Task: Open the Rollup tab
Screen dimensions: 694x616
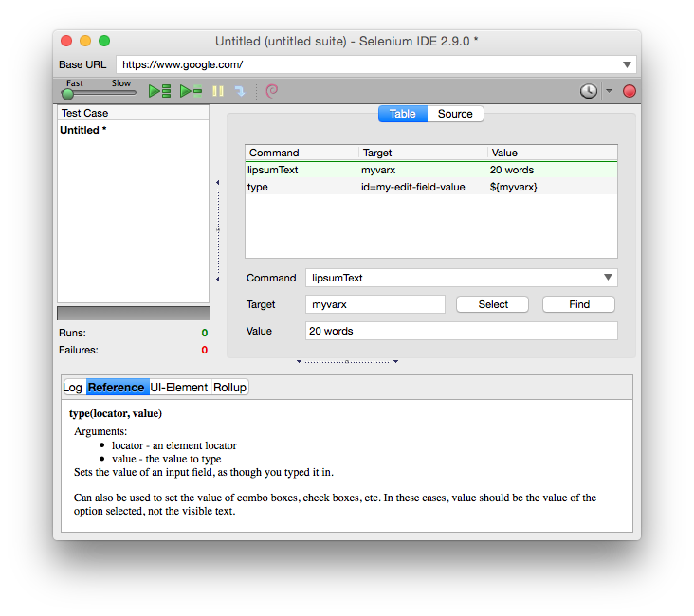Action: (x=229, y=388)
